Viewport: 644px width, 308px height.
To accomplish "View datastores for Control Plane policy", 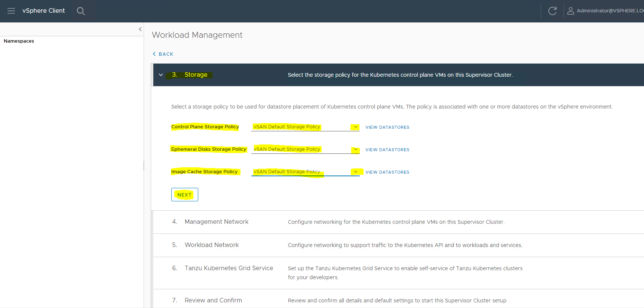I will [387, 127].
